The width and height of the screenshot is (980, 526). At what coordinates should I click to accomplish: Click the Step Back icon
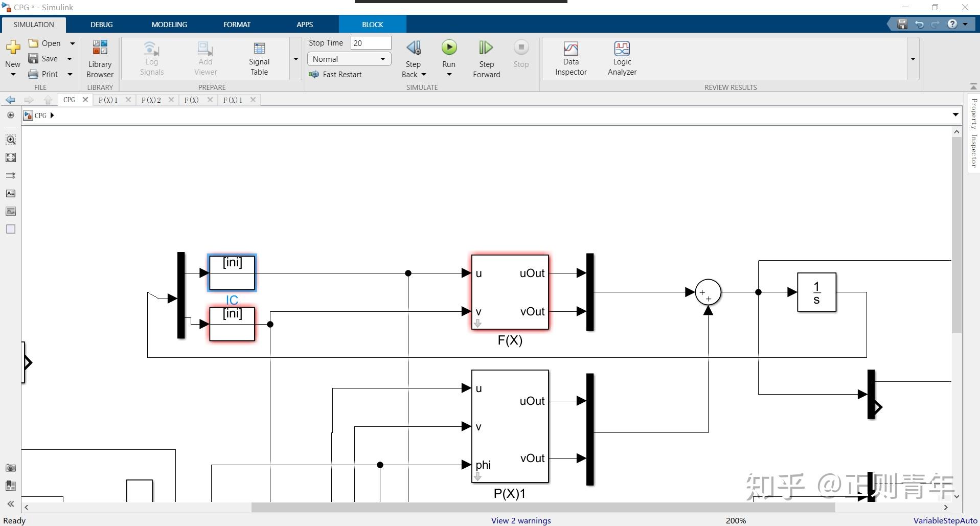[x=414, y=48]
